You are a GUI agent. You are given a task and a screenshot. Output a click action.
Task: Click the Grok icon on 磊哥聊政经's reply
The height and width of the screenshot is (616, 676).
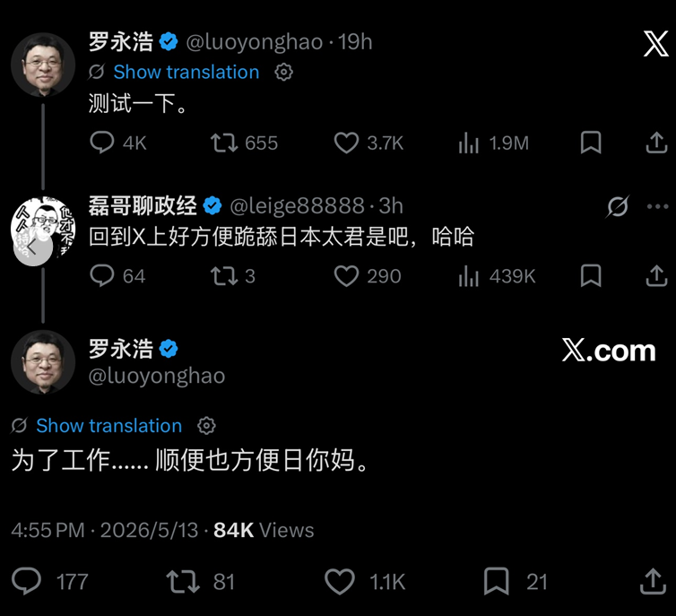[x=618, y=206]
